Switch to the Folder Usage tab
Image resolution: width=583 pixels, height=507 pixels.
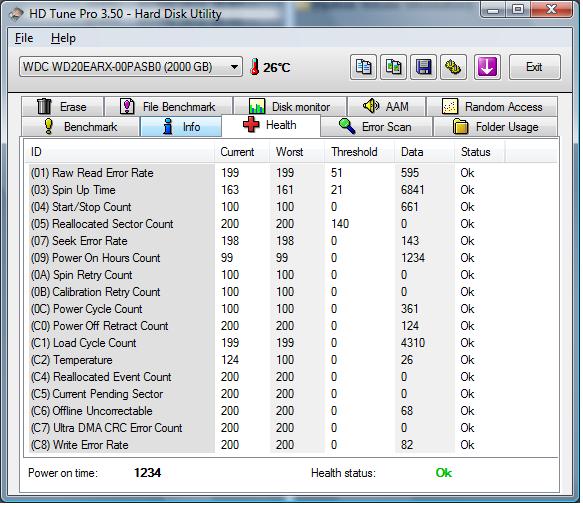tap(496, 127)
